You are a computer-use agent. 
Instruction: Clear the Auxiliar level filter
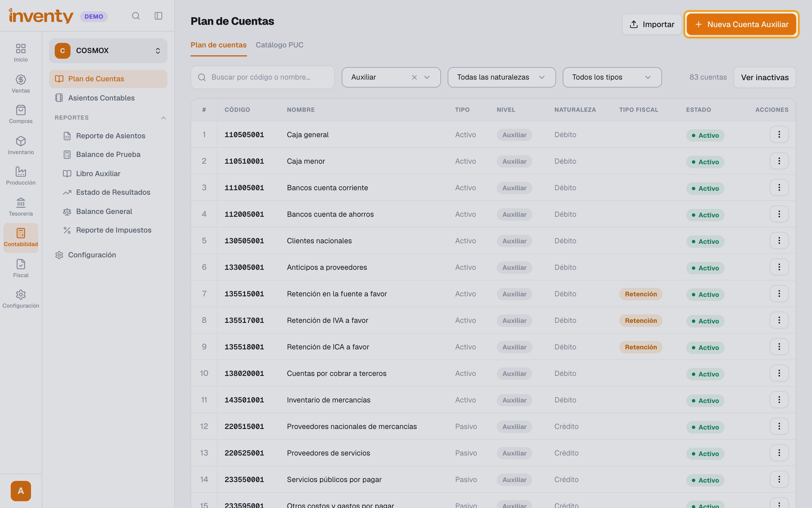pyautogui.click(x=414, y=77)
